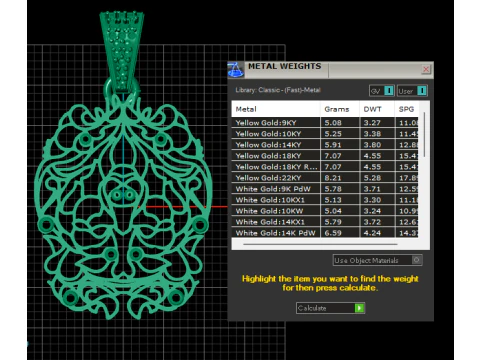Select the White Gold:14KX1 row
Image resolution: width=480 pixels, height=360 pixels.
click(325, 222)
